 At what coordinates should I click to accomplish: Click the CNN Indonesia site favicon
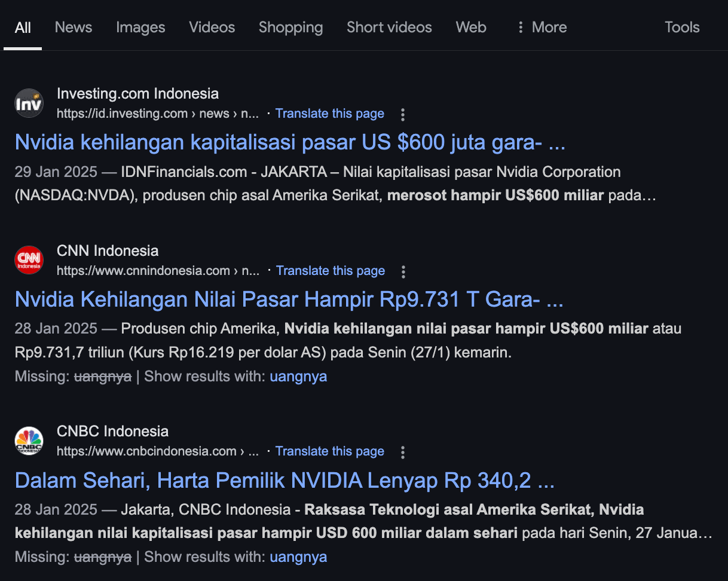29,259
